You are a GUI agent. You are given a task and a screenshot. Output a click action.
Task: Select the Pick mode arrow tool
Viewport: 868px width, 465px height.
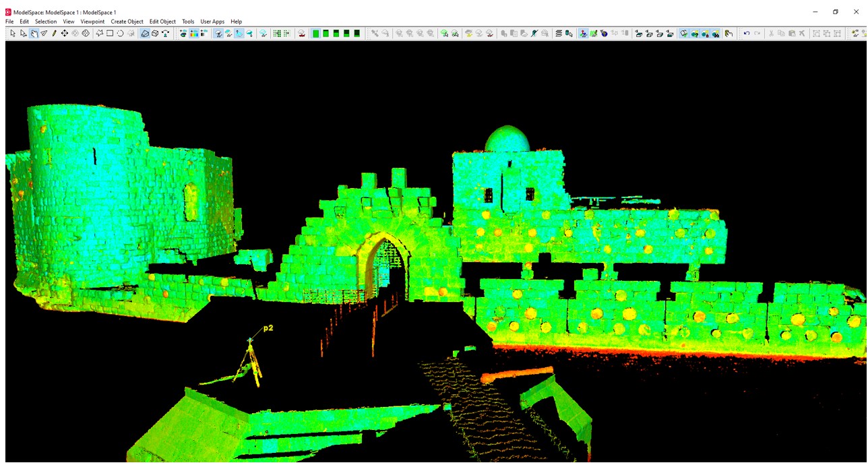[13, 34]
